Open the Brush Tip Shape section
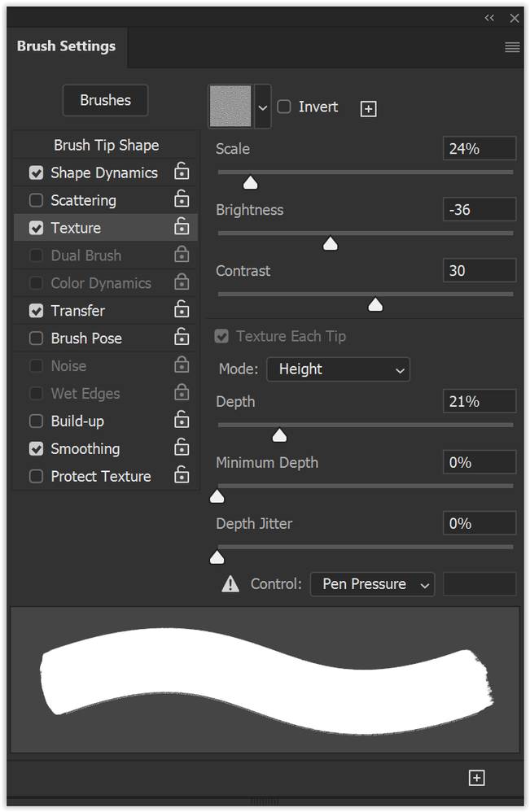This screenshot has height=812, width=530. [106, 145]
